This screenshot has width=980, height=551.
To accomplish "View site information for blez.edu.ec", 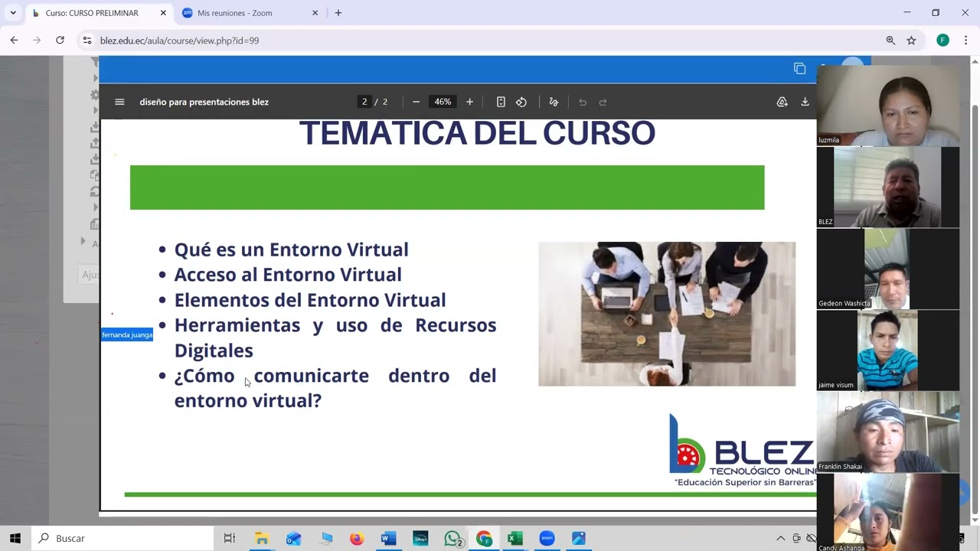I will point(87,40).
